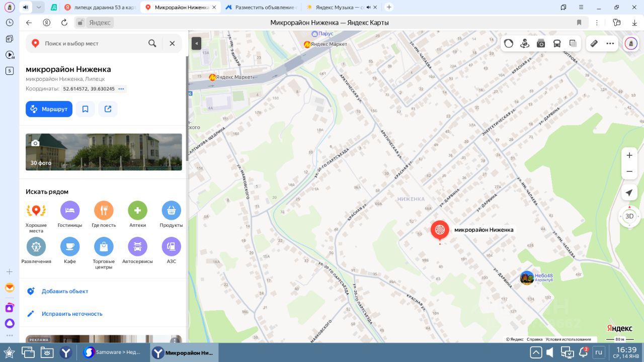Zoom out the map with minus button
644x362 pixels.
point(629,171)
